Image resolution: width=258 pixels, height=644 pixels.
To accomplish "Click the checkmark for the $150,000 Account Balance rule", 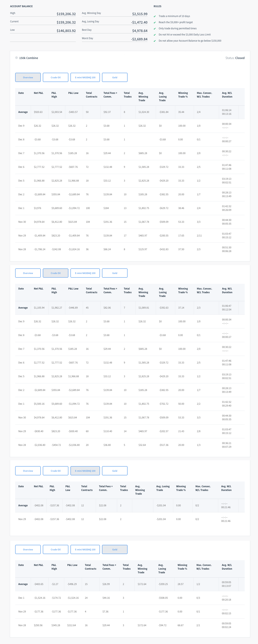I will [x=155, y=41].
